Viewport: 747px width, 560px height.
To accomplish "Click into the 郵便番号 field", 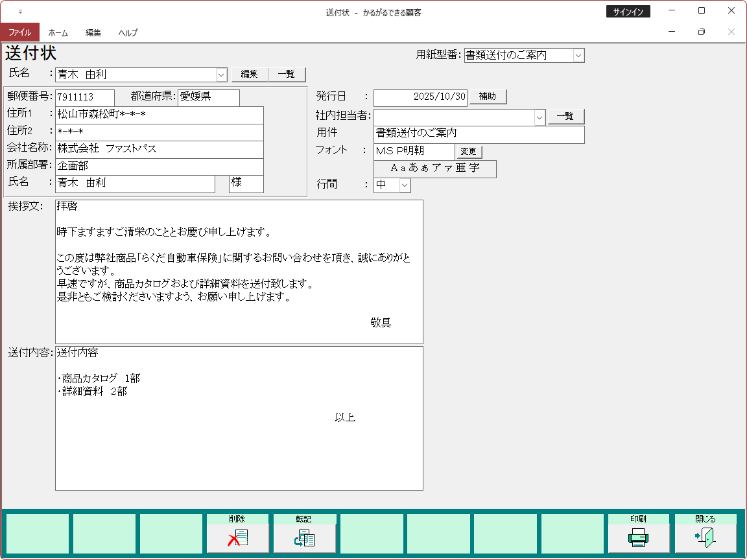I will 84,97.
